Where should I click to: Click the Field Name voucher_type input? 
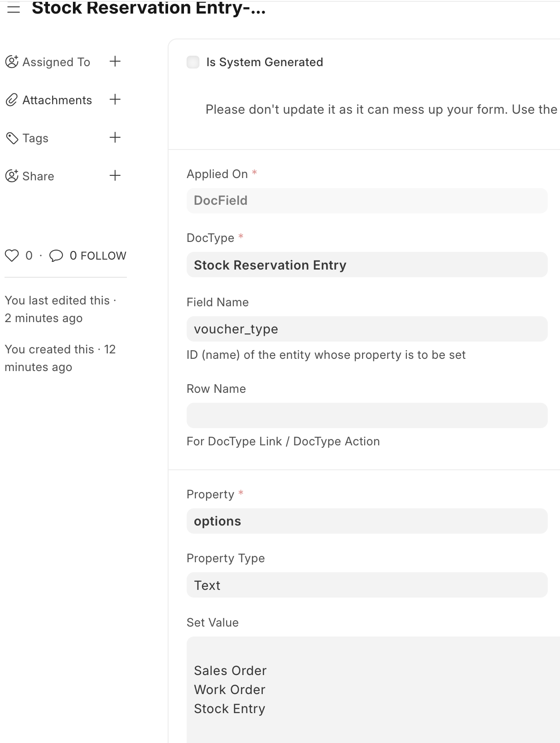367,329
